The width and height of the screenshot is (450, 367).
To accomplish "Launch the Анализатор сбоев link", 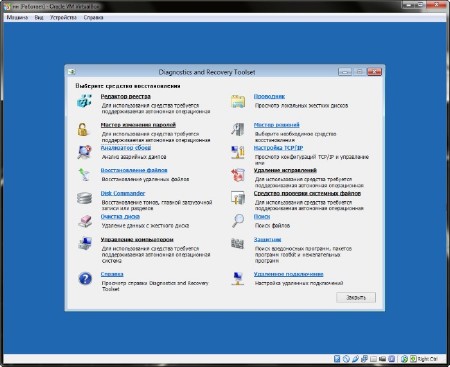I will pos(126,147).
